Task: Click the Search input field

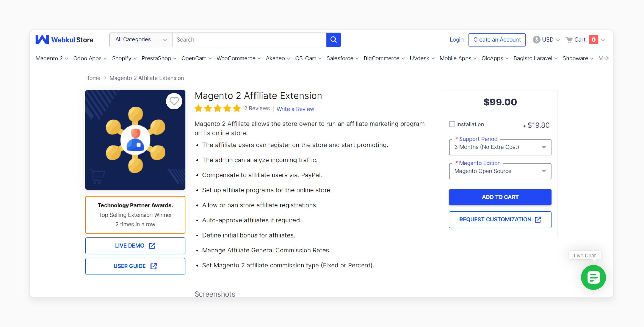Action: [249, 40]
